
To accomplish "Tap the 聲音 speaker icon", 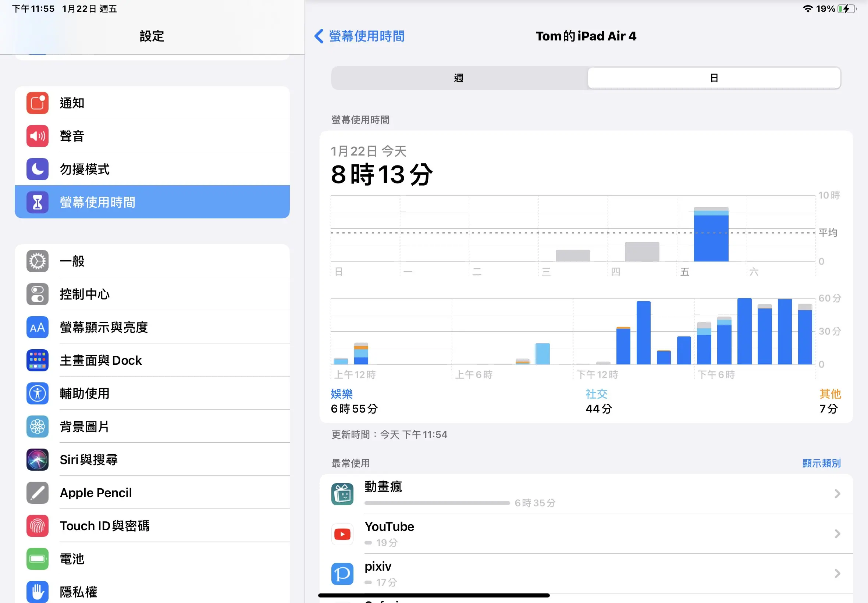I will pos(38,136).
